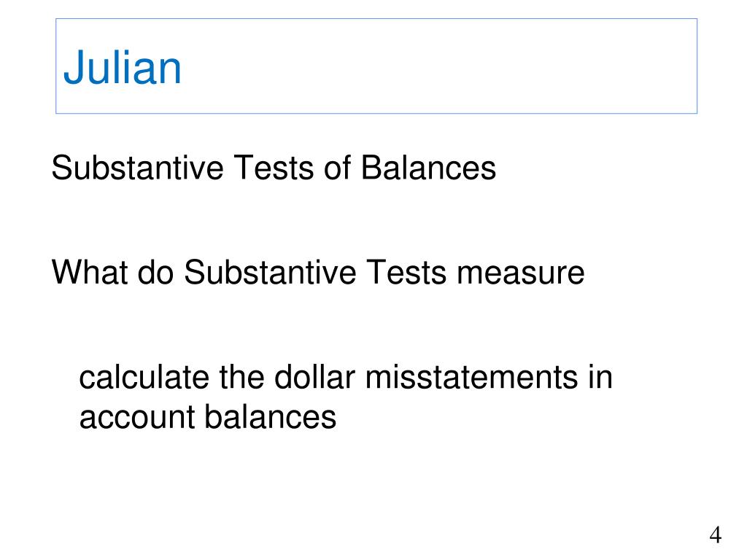Image resolution: width=747 pixels, height=560 pixels.
Task: Click the word "the" after calculate
Action: coord(241,377)
